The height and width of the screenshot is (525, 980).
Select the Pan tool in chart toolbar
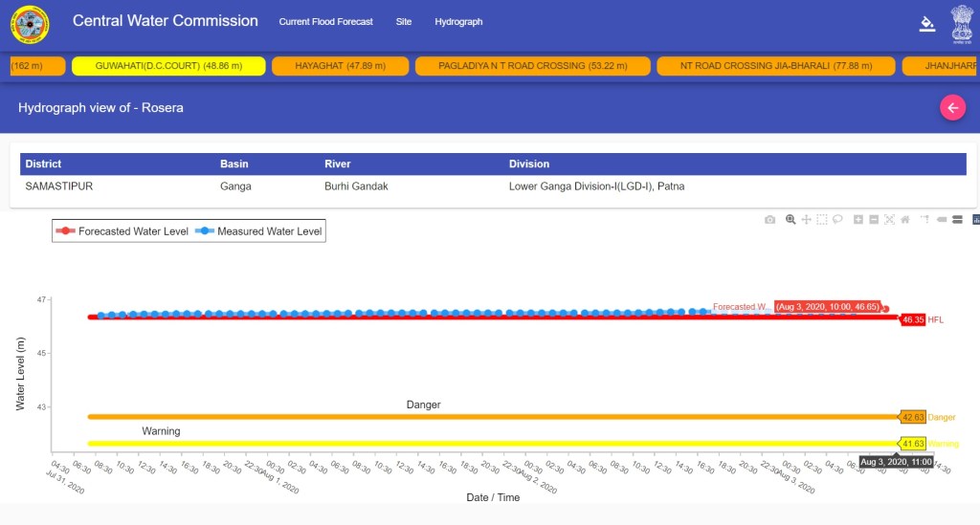point(807,220)
